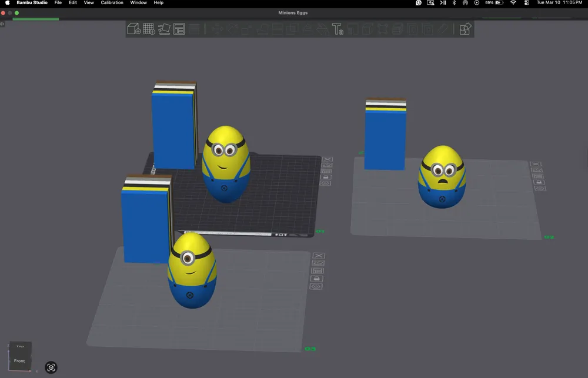Open the Calibration menu
Screen dimensions: 588x378
click(112, 2)
